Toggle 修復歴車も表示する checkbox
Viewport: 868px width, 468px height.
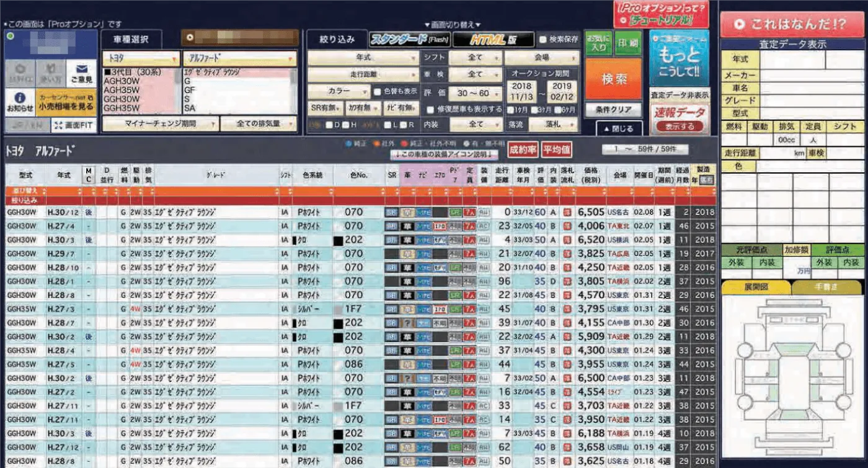click(x=431, y=109)
